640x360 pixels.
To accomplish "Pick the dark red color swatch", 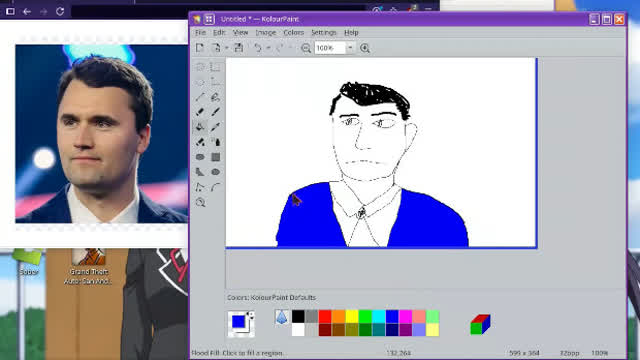I will [325, 330].
